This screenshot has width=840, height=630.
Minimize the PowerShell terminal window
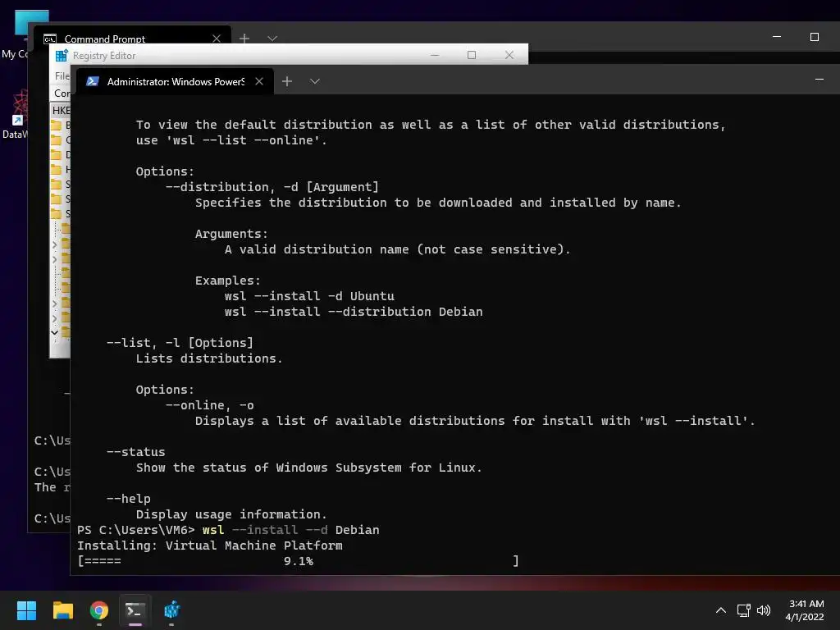tap(819, 80)
